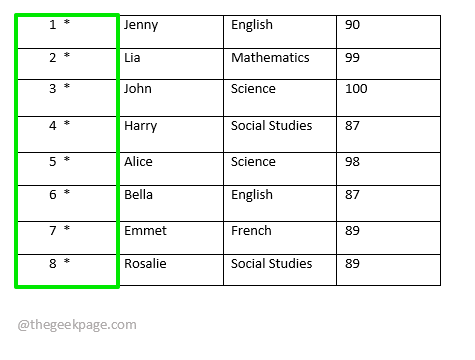Select the score 98 cell
475x360 pixels.
389,169
